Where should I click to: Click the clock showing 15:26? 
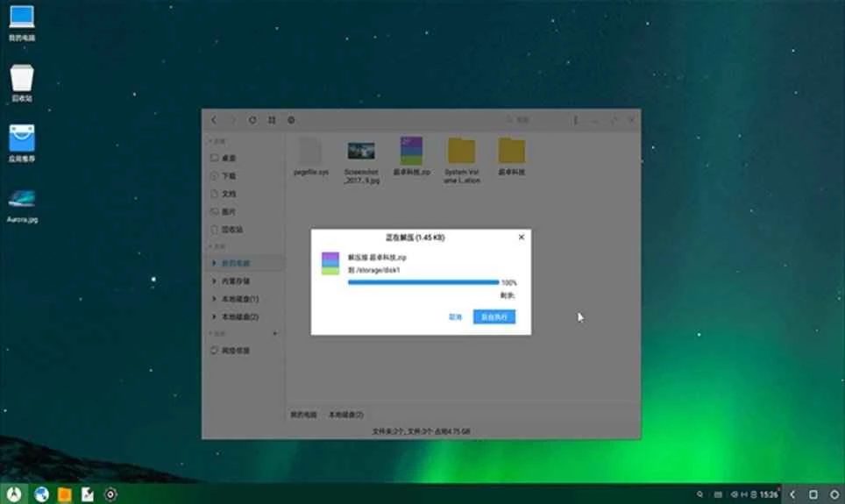pos(768,495)
